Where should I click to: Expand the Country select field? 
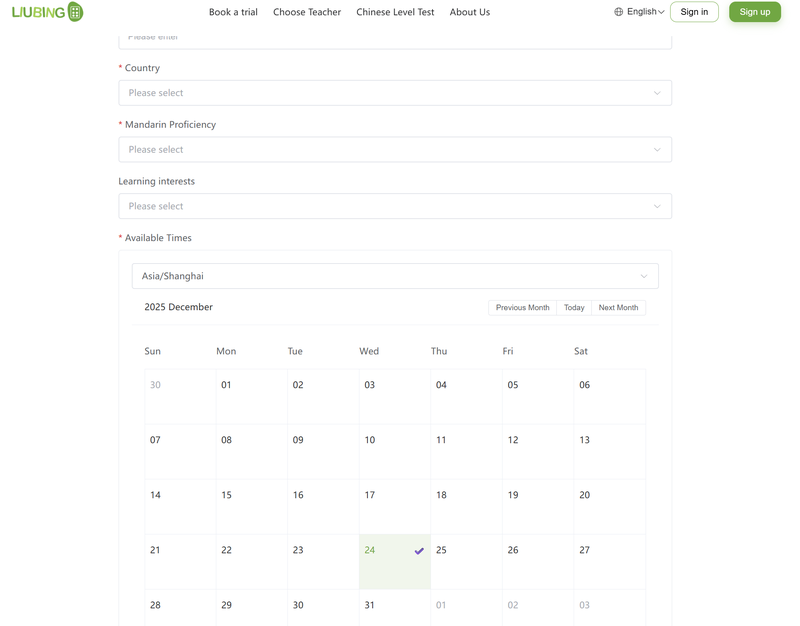394,93
